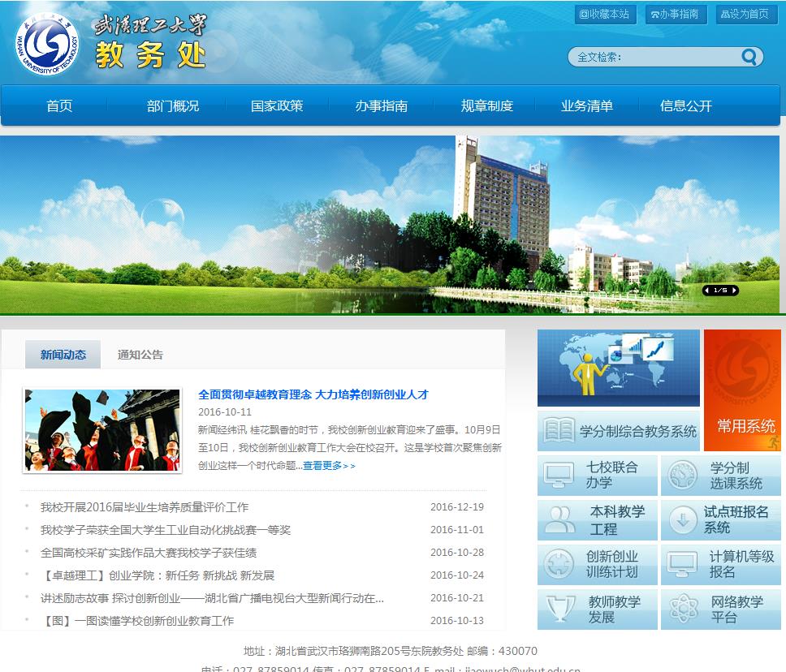Open 规章制度 menu item
The height and width of the screenshot is (672, 786).
[486, 106]
